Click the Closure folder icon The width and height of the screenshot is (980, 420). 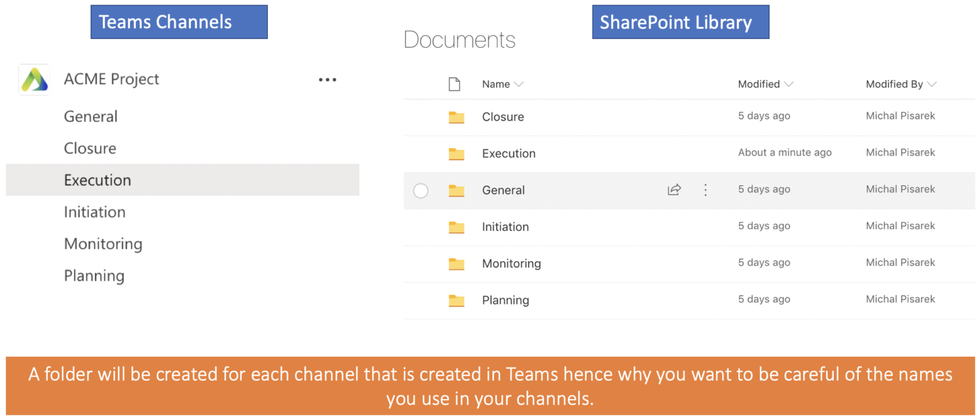[456, 117]
